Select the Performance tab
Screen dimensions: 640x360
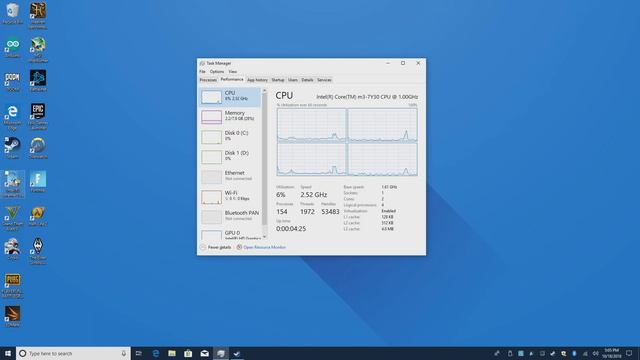pos(232,80)
